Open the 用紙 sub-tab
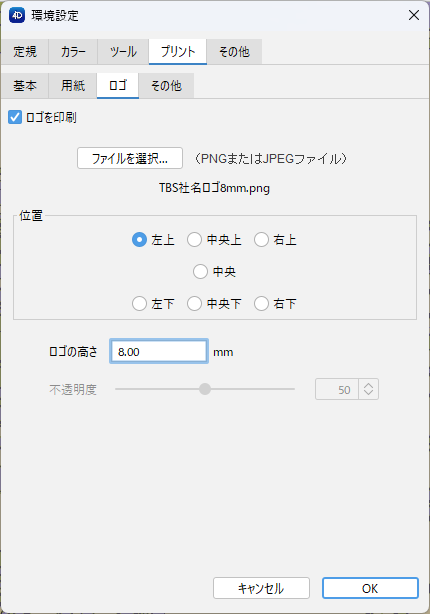 tap(73, 86)
